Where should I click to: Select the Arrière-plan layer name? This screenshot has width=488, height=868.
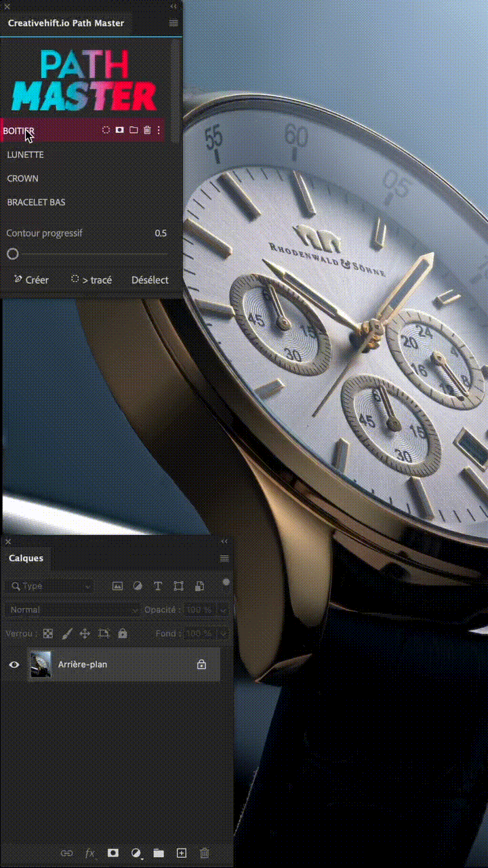tap(83, 665)
